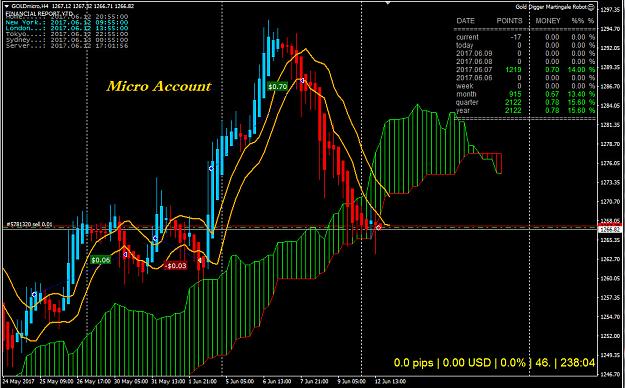625x388 pixels.
Task: Click the FINANCIAL REPORT YTD heading
Action: click(39, 14)
